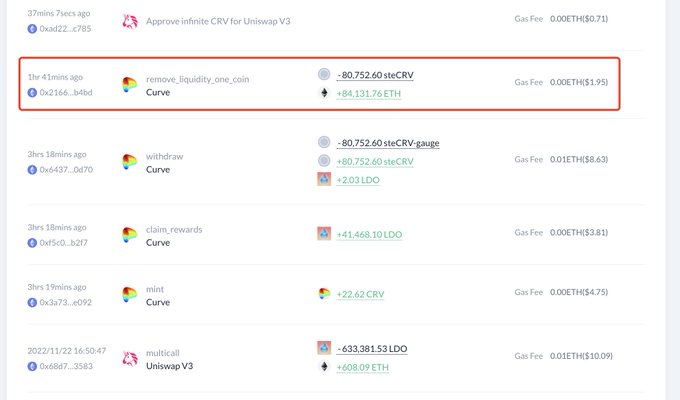Click the 'Curve' label under mint
The image size is (680, 400).
click(158, 302)
